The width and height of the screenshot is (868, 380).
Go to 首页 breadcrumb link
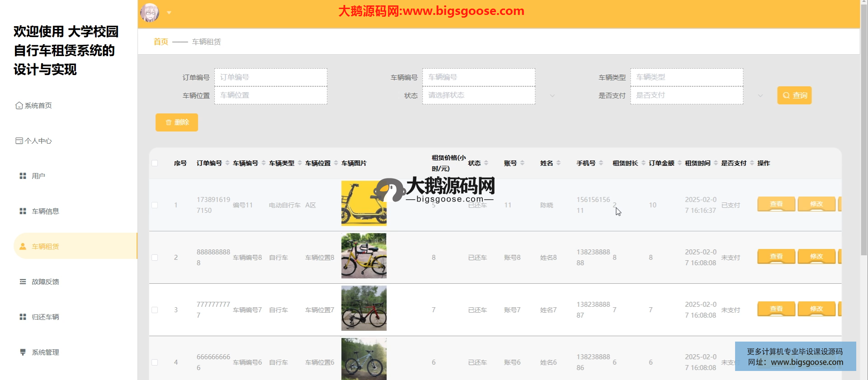pyautogui.click(x=160, y=42)
